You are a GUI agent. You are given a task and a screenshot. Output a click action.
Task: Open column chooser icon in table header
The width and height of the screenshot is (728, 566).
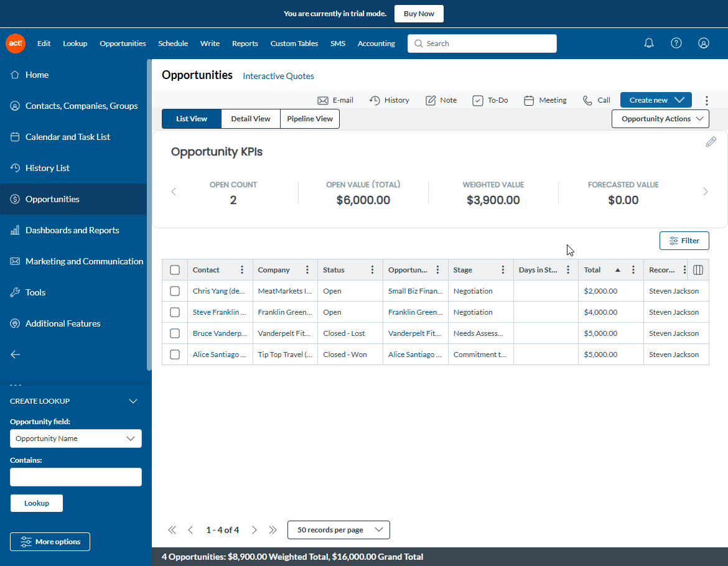pyautogui.click(x=698, y=270)
